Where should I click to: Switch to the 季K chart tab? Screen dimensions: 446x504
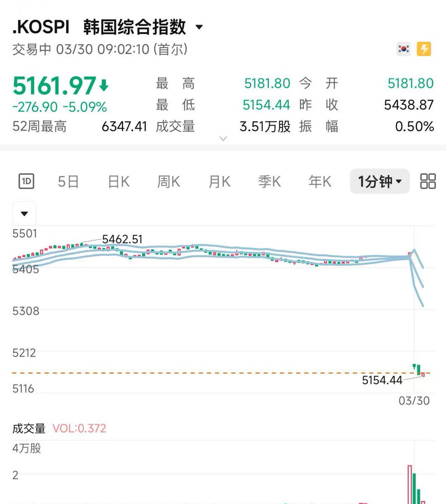[x=269, y=181]
